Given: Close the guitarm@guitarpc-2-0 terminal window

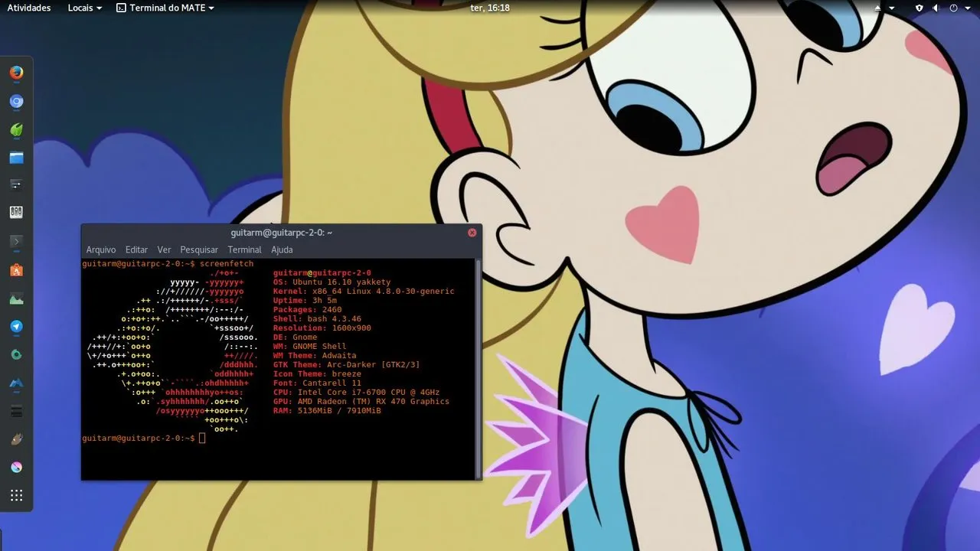Looking at the screenshot, I should 472,233.
